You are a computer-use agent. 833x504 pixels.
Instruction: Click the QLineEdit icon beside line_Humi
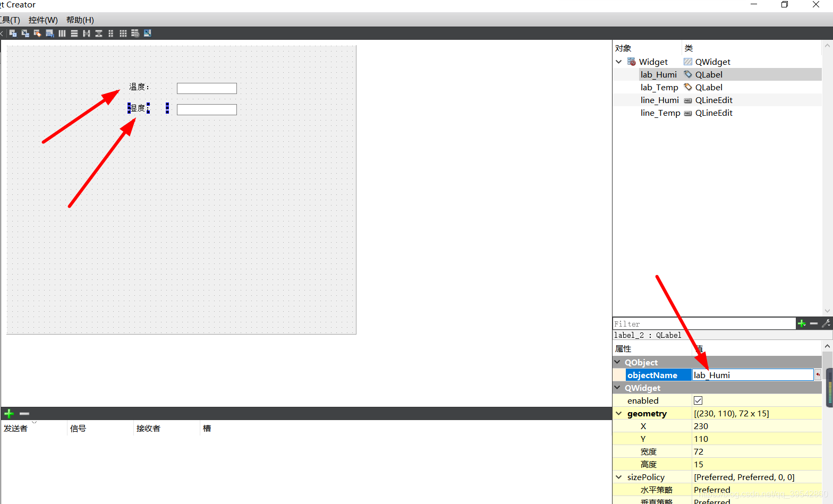688,100
